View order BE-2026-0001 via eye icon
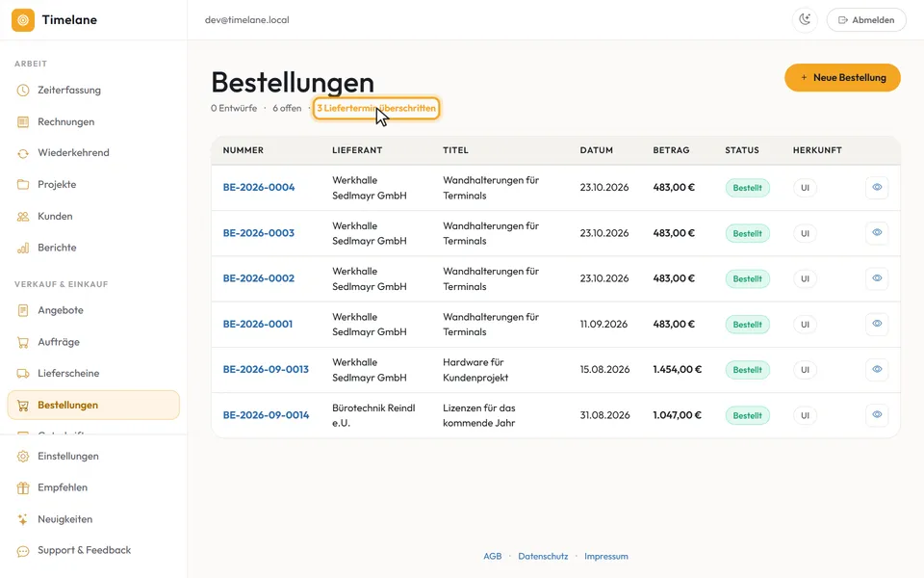 click(x=877, y=324)
